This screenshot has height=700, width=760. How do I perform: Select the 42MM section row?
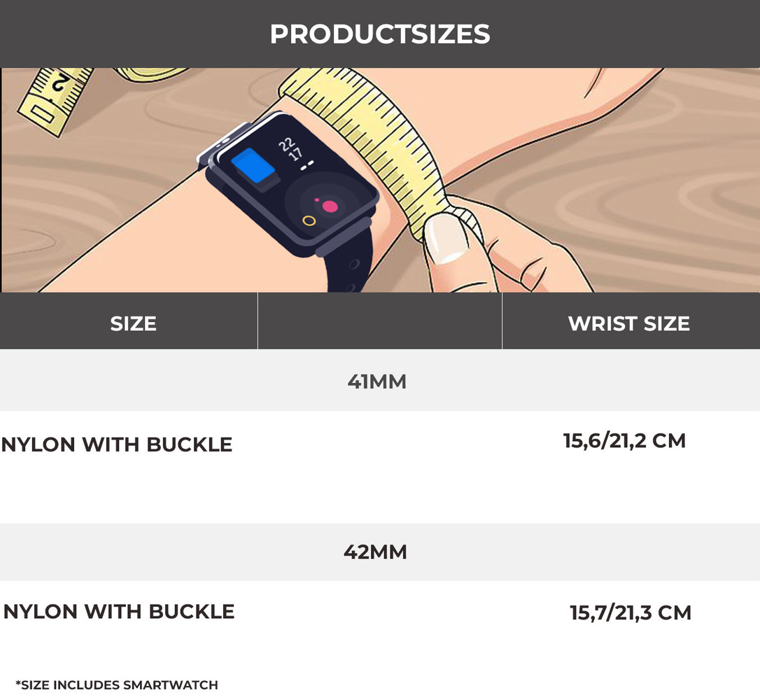tap(375, 552)
